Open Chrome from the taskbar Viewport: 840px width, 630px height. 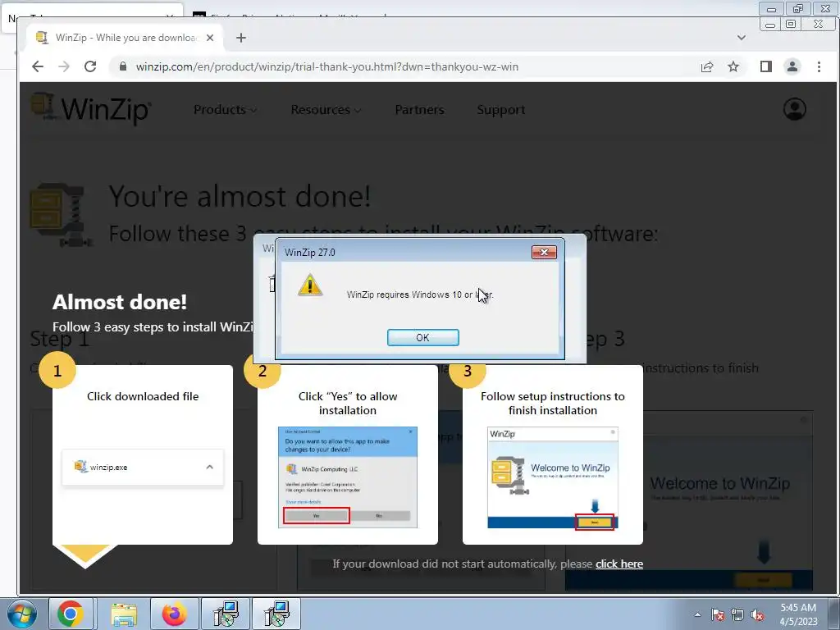tap(71, 614)
